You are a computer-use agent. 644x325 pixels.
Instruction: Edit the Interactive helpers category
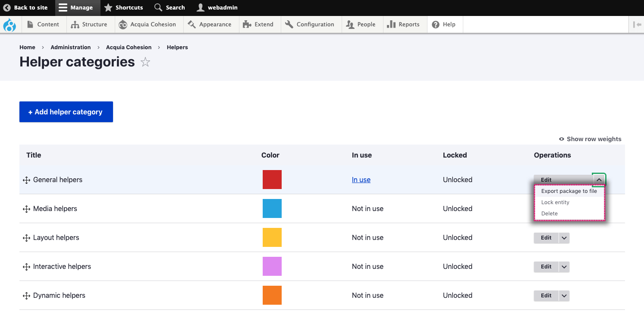pyautogui.click(x=546, y=267)
